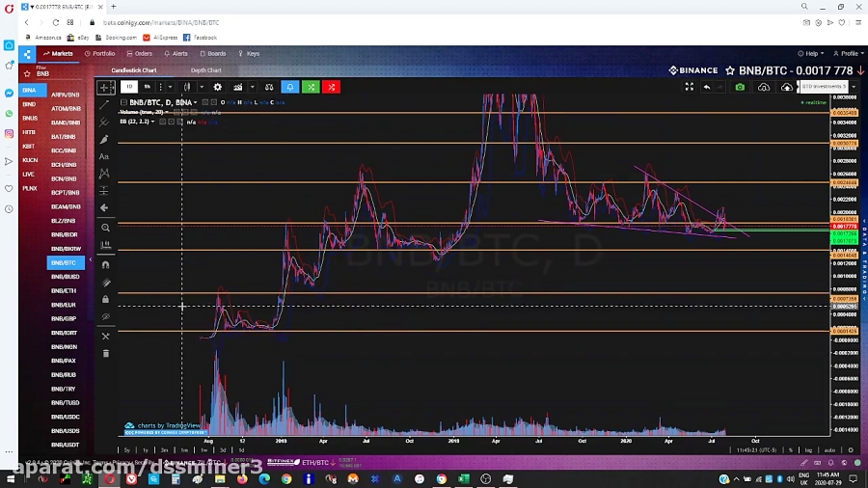Viewport: 868px width, 488px height.
Task: Select the measure ruler tool
Action: pos(105,245)
